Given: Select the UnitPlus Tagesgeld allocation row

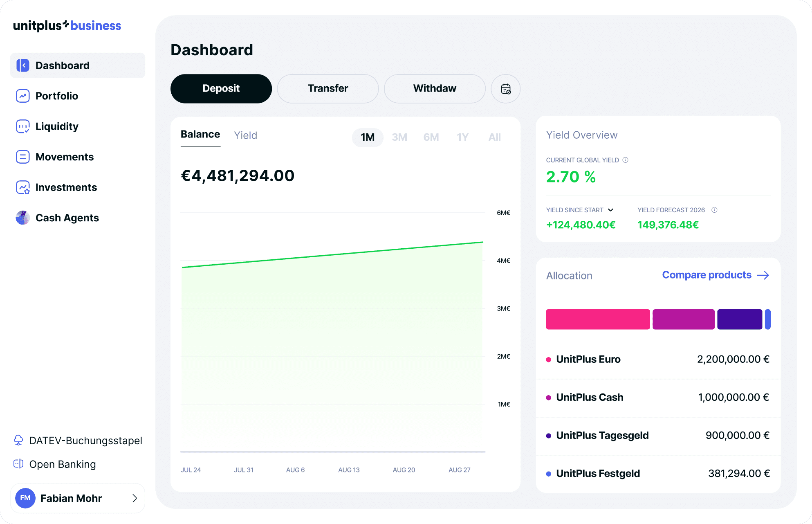Looking at the screenshot, I should [x=658, y=436].
